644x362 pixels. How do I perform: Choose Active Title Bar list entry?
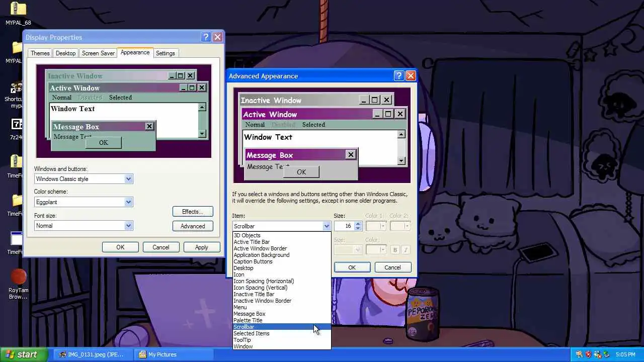(282, 242)
